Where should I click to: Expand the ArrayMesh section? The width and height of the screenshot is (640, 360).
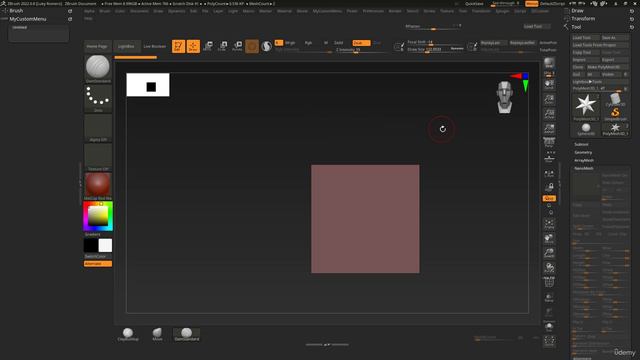pyautogui.click(x=584, y=160)
